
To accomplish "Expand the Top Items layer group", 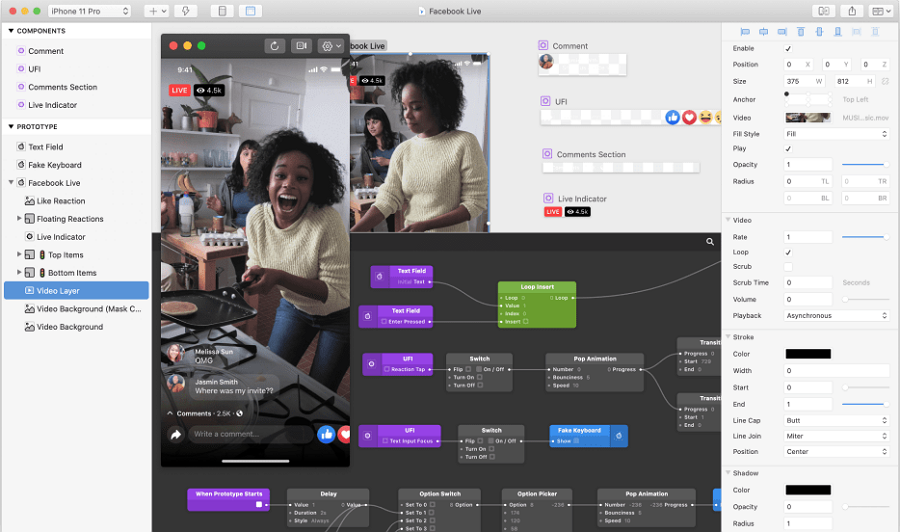I will click(19, 254).
